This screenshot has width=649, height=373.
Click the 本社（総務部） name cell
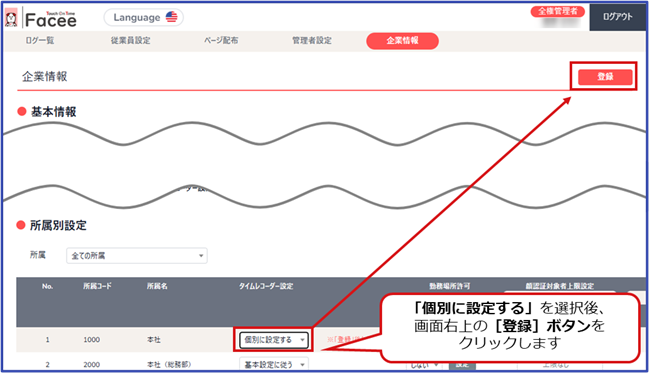pos(169,364)
